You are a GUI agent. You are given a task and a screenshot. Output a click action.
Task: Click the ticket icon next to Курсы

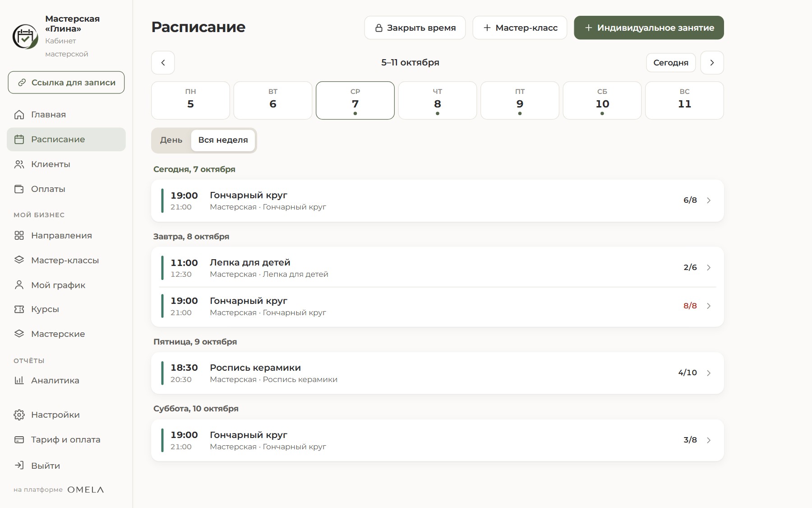[19, 309]
